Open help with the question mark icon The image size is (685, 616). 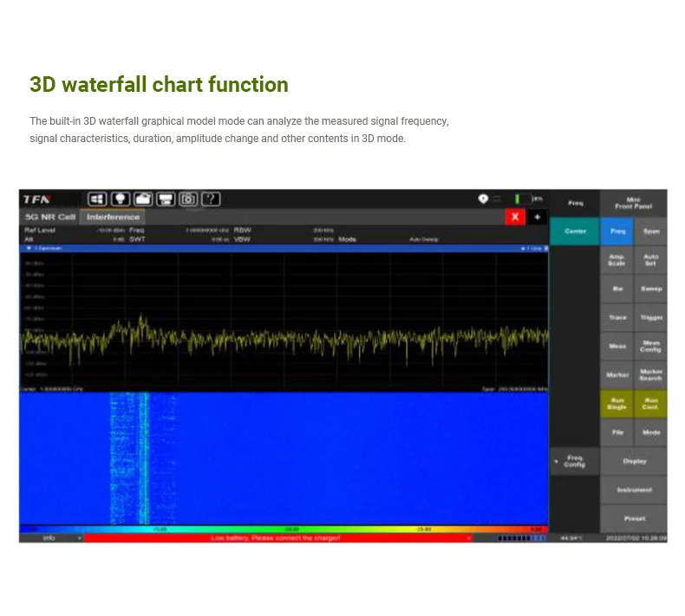[x=211, y=199]
